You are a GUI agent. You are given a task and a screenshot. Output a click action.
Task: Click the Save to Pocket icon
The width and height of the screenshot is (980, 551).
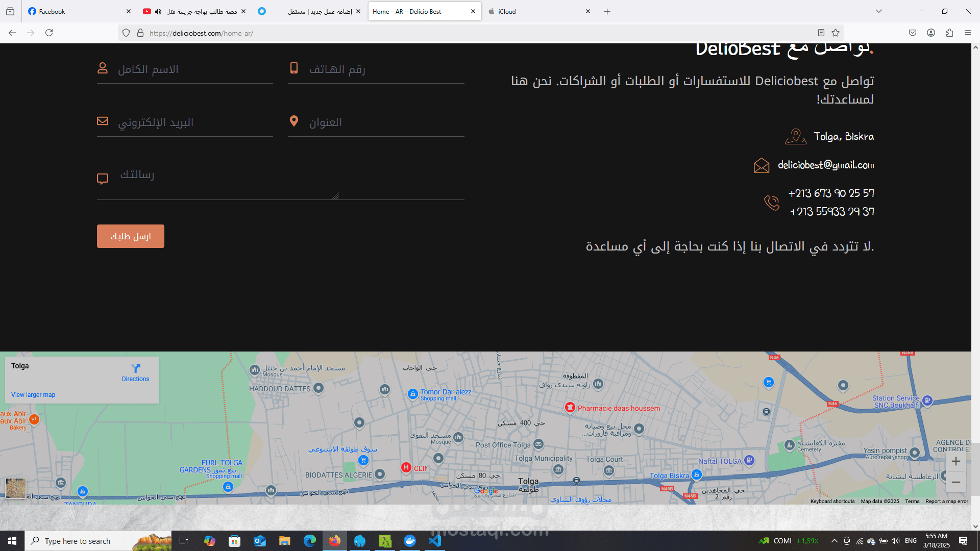(913, 33)
